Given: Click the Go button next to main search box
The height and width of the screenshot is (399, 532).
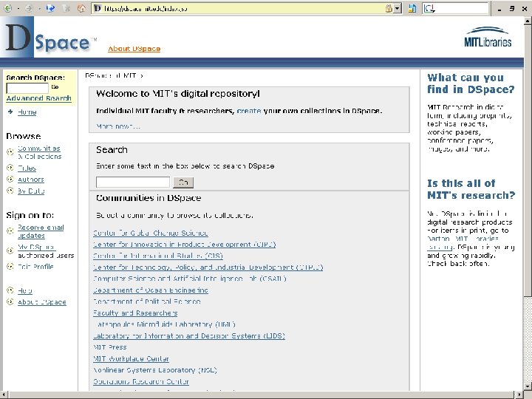Looking at the screenshot, I should click(x=183, y=183).
